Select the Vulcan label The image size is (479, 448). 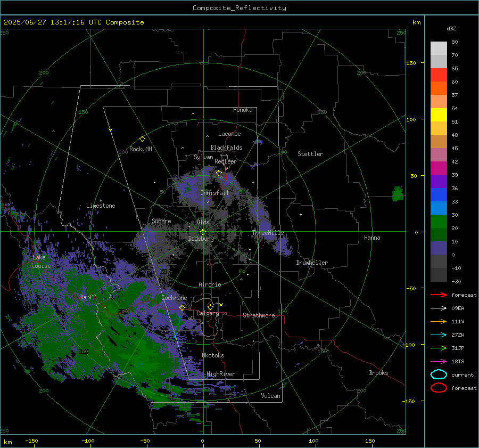271,396
